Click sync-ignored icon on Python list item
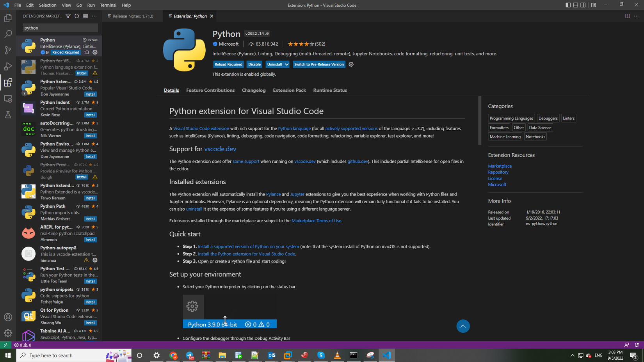Viewport: 644px width, 362px height. (86, 52)
